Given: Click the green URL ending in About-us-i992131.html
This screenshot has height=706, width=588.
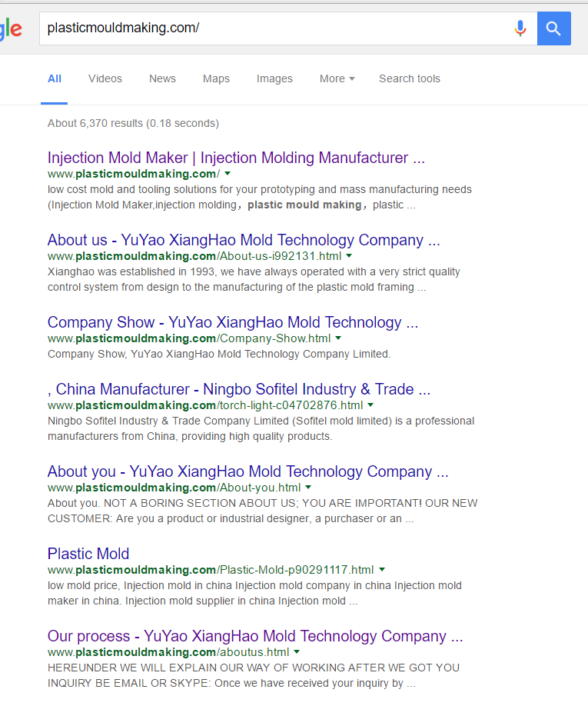Looking at the screenshot, I should pyautogui.click(x=194, y=256).
